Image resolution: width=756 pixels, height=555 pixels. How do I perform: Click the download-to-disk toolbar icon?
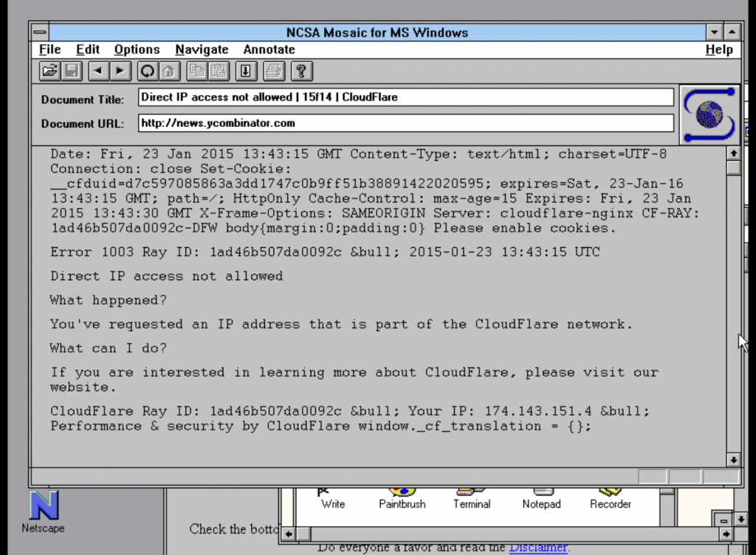coord(246,71)
